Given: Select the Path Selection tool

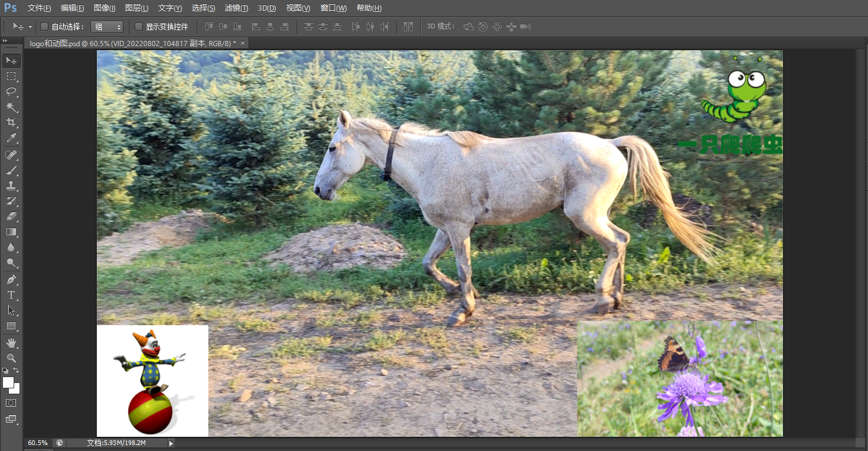Looking at the screenshot, I should click(x=11, y=310).
